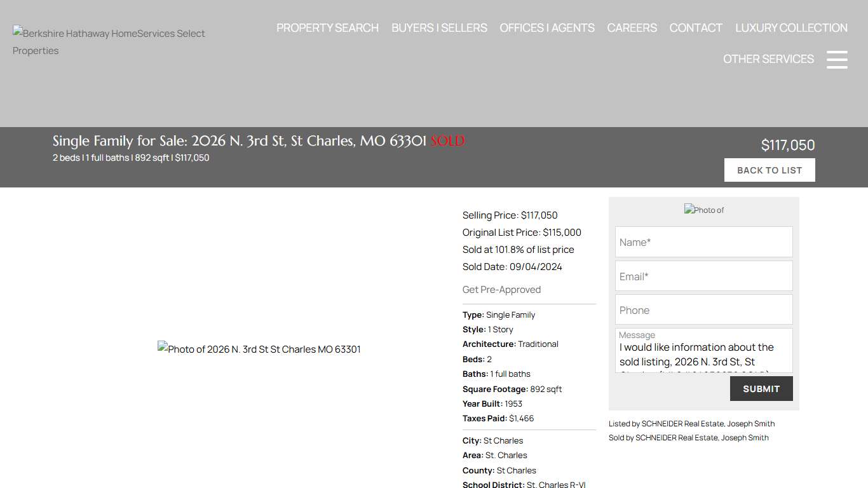Go to Offices | Agents
868x488 pixels.
(546, 28)
